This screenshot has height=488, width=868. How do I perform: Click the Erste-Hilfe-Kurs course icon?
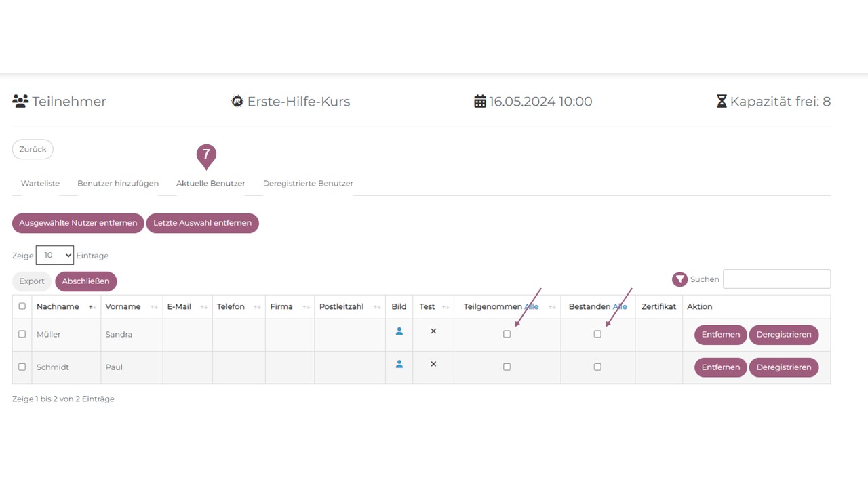[237, 102]
